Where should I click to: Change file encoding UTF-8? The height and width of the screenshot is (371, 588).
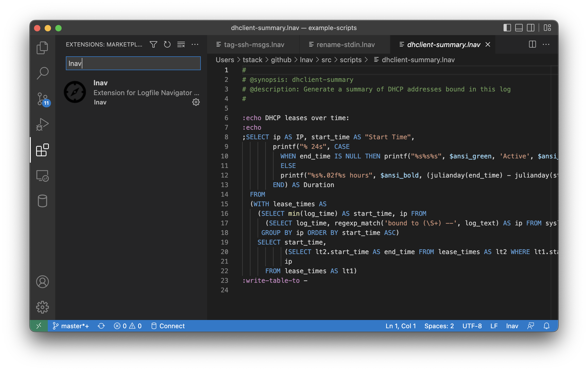472,326
